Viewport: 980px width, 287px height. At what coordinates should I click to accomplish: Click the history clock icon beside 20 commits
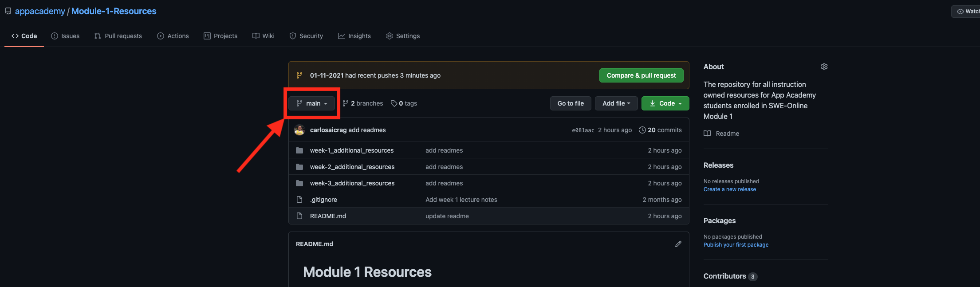point(642,130)
